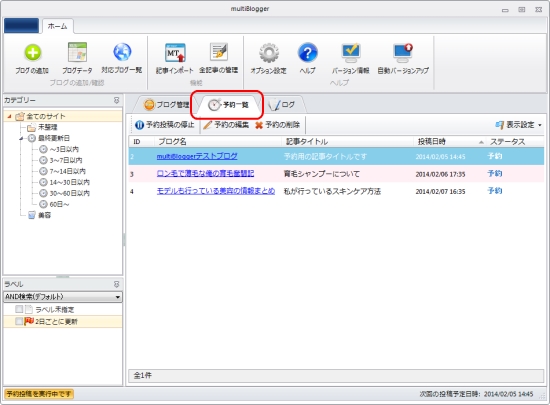The width and height of the screenshot is (550, 405).
Task: Sort by the ブログ名 column header
Action: tap(218, 142)
